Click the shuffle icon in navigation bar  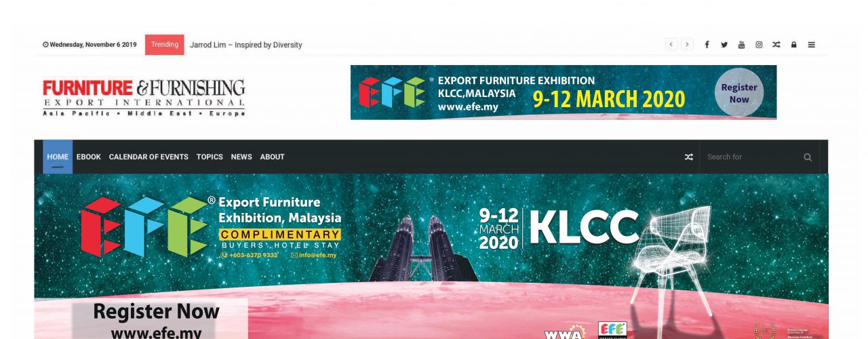point(689,157)
